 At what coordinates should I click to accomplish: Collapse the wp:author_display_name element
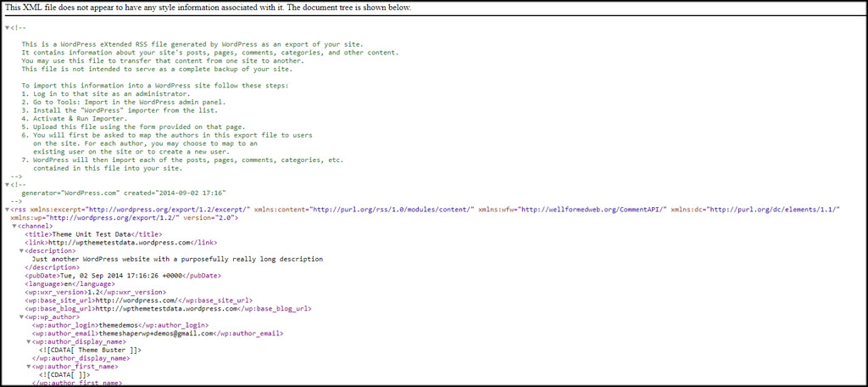pos(29,342)
